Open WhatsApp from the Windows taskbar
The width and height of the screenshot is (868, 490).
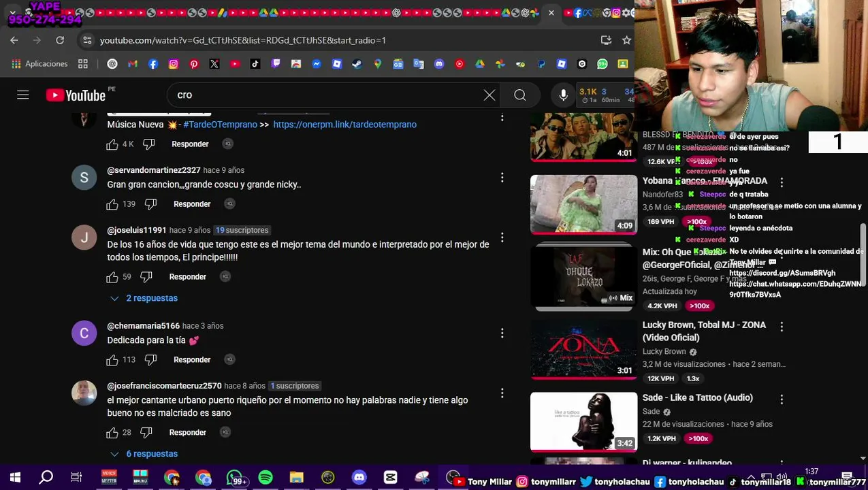(234, 478)
